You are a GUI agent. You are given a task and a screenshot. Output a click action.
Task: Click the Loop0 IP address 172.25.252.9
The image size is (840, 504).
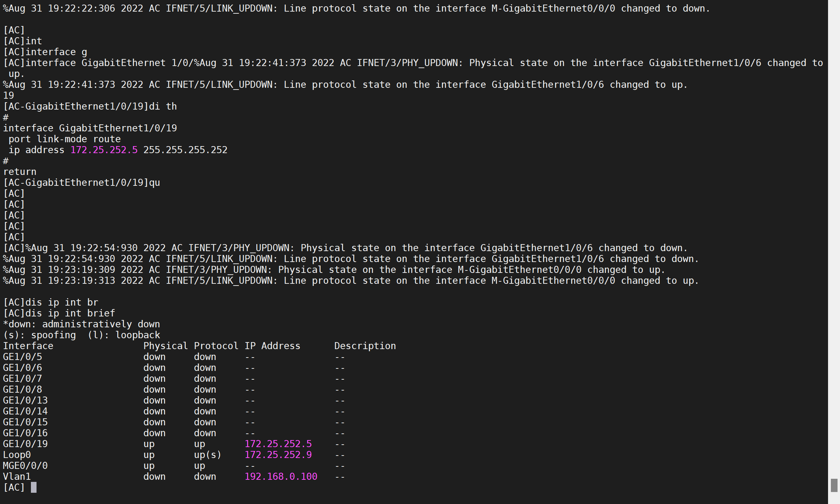click(278, 455)
